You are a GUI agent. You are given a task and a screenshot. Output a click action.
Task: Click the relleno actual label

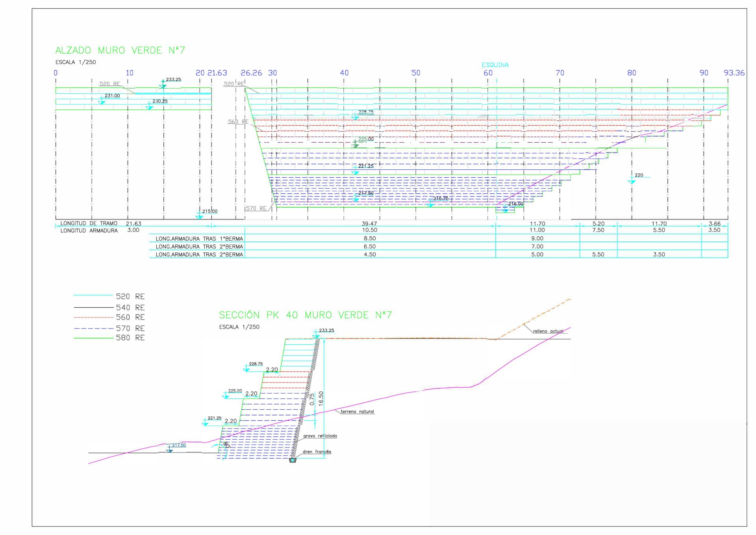click(548, 331)
